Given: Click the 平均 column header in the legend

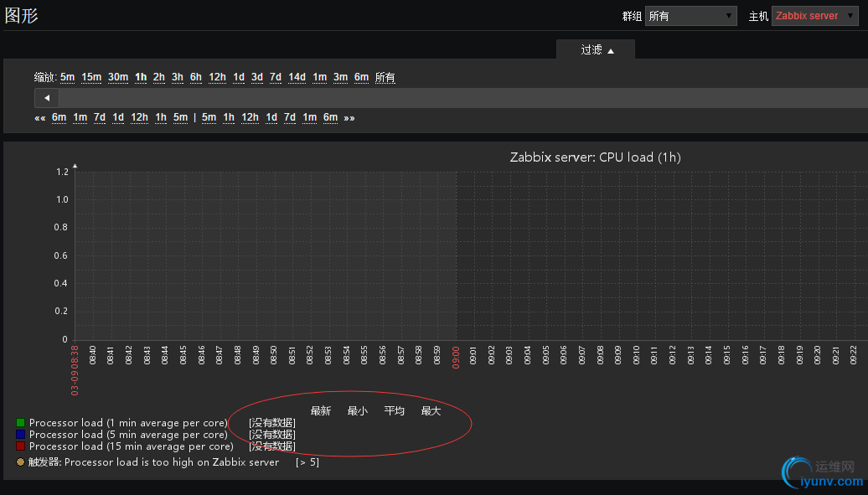Looking at the screenshot, I should coord(394,411).
